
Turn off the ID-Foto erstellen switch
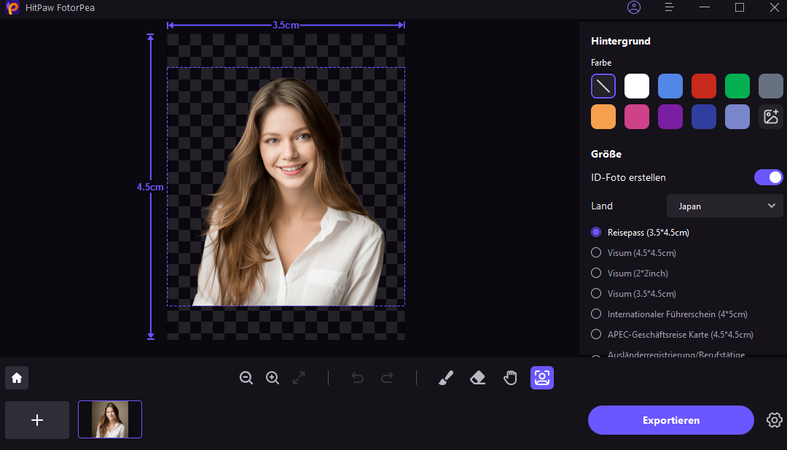tap(768, 177)
